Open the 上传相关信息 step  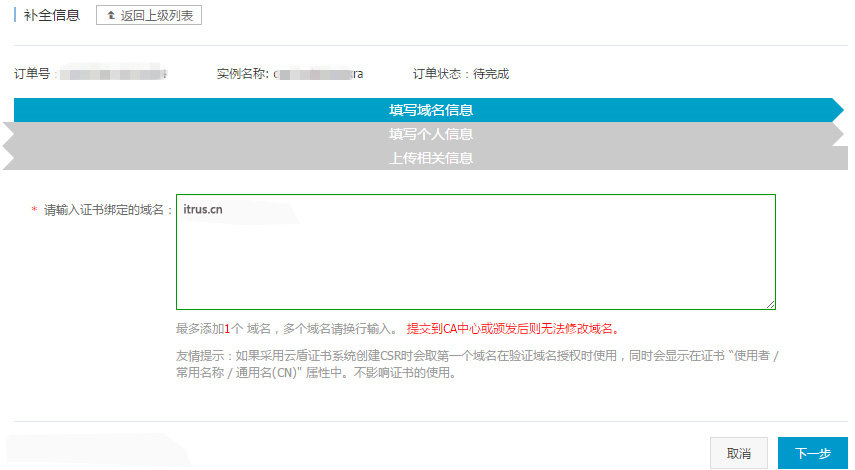coord(430,158)
